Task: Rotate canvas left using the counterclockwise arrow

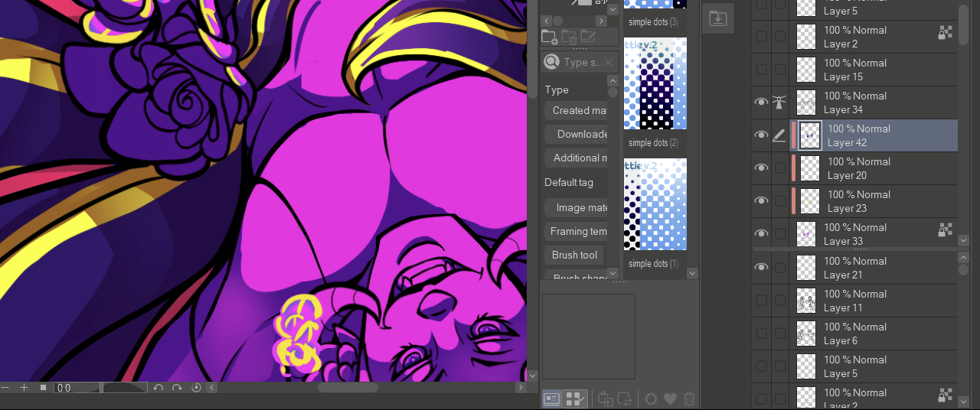Action: click(158, 388)
